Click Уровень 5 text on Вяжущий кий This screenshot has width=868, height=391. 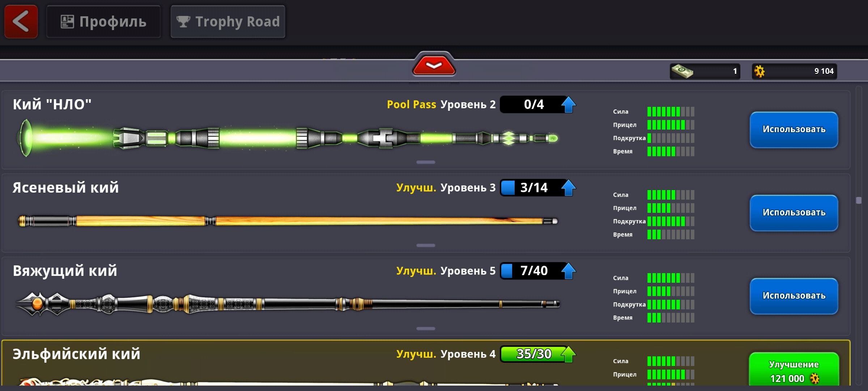point(468,271)
